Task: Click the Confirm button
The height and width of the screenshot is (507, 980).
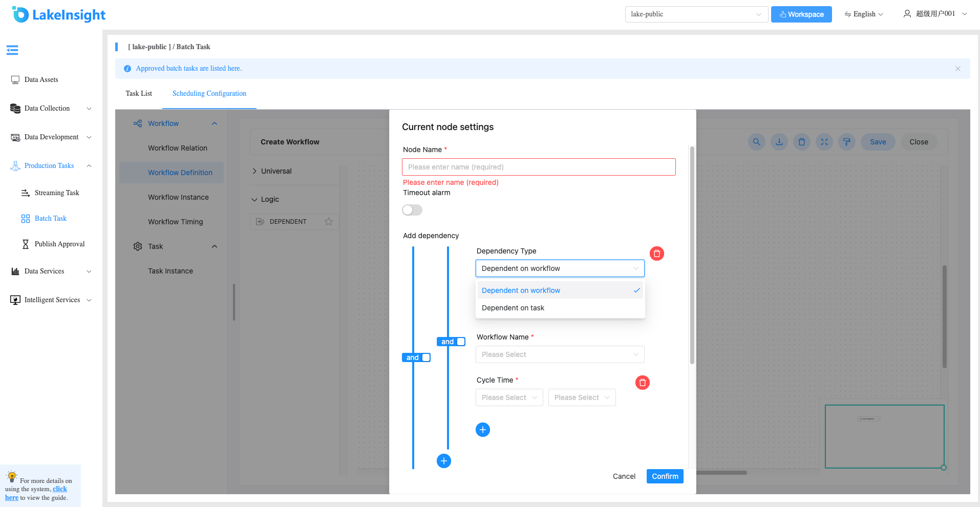Action: [665, 476]
